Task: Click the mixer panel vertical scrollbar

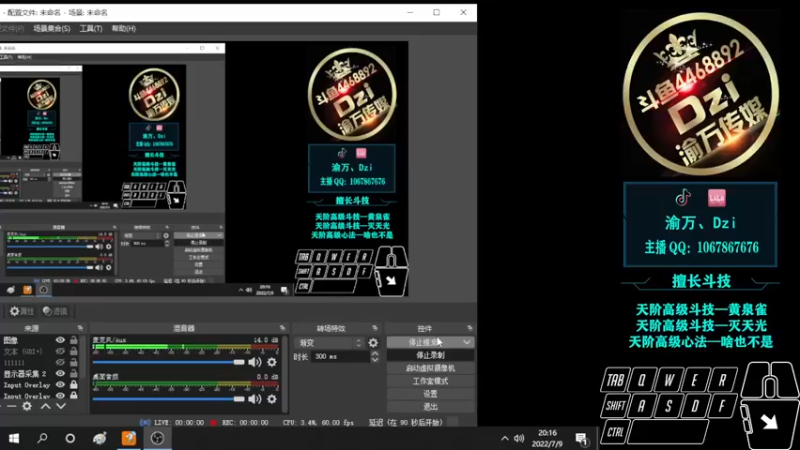Action: click(284, 373)
